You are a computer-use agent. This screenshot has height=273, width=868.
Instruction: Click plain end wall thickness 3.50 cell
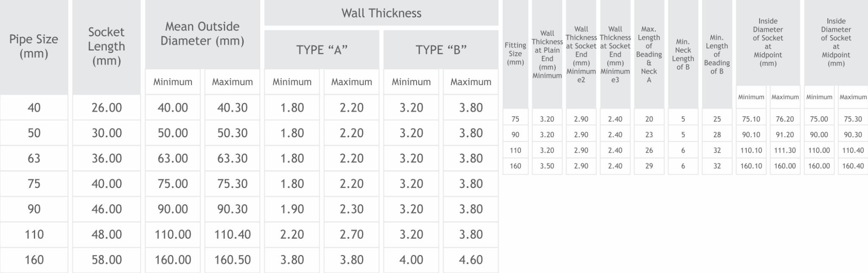click(547, 166)
